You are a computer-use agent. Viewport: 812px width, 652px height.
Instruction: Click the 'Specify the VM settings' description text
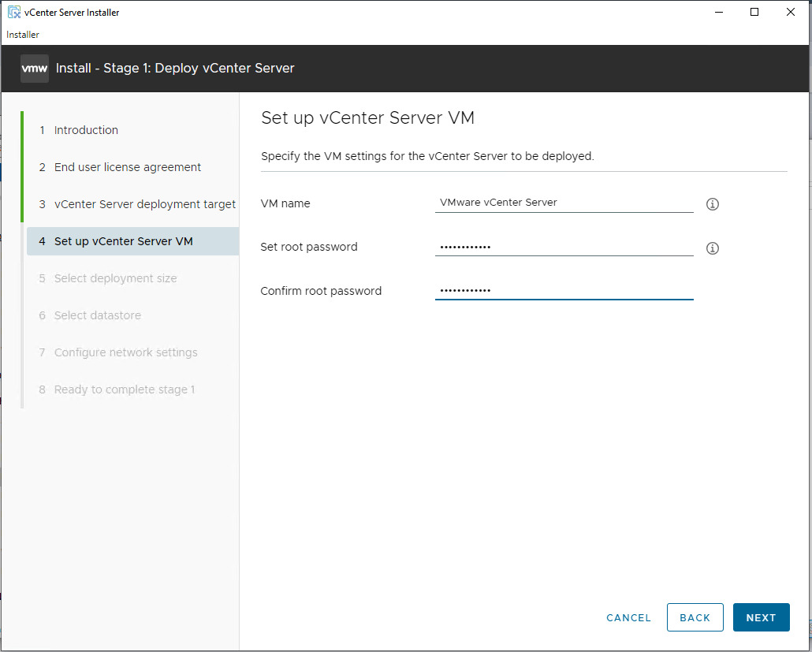pyautogui.click(x=427, y=156)
